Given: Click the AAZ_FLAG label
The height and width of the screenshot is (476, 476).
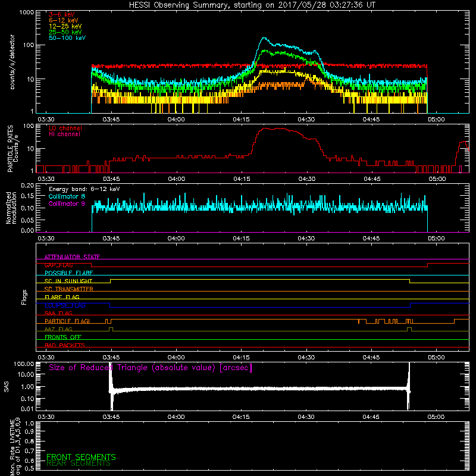Looking at the screenshot, I should 58,329.
